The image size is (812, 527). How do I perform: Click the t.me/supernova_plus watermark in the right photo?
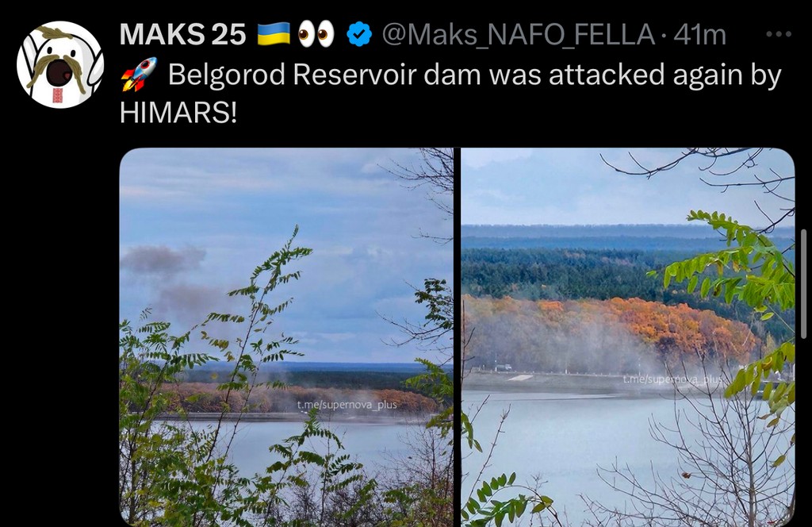click(x=672, y=380)
